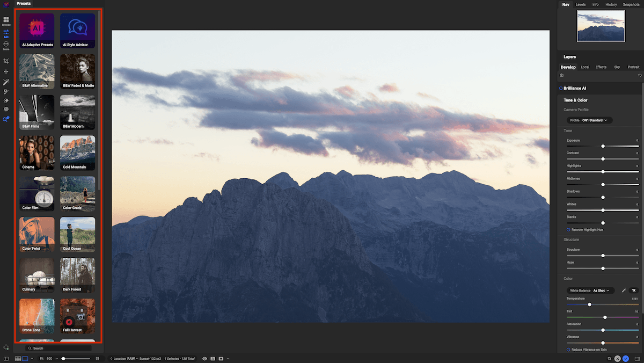Open the Effects editing tab

[601, 67]
